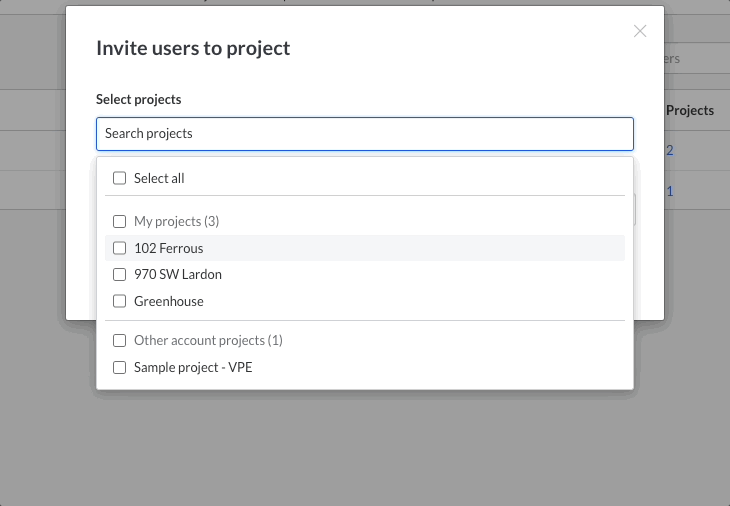This screenshot has height=506, width=730.
Task: Open the projects count link 1 behind dialog
Action: (669, 191)
